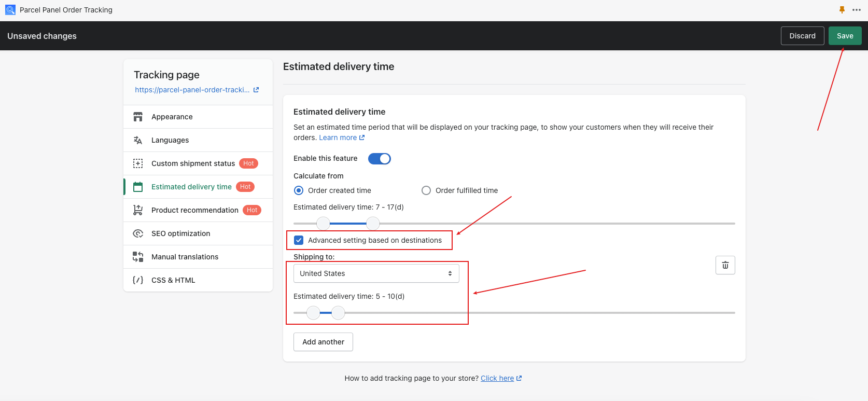This screenshot has width=868, height=401.
Task: Open the Click here help link
Action: 497,378
